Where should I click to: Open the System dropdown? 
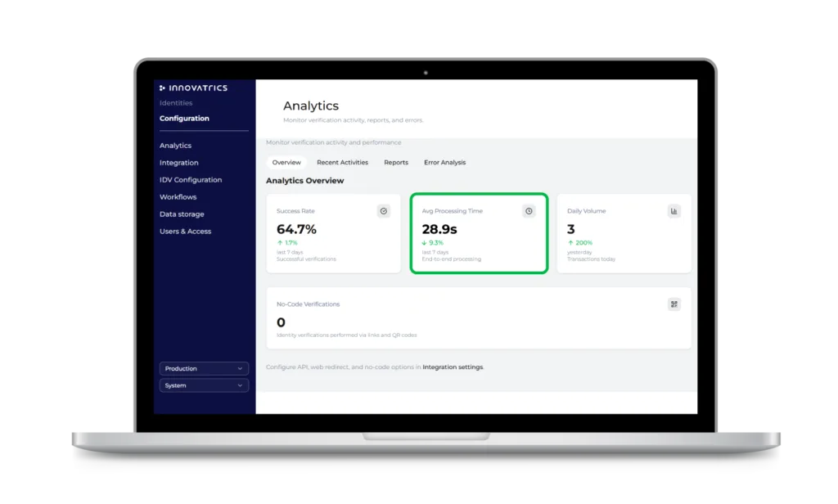click(x=204, y=385)
